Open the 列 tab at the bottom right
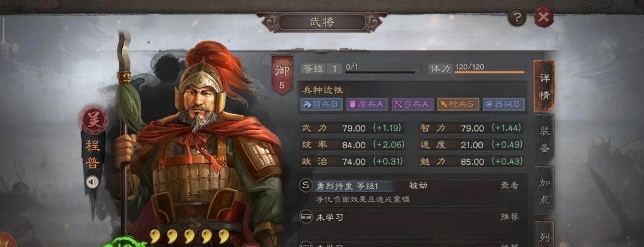 click(544, 234)
